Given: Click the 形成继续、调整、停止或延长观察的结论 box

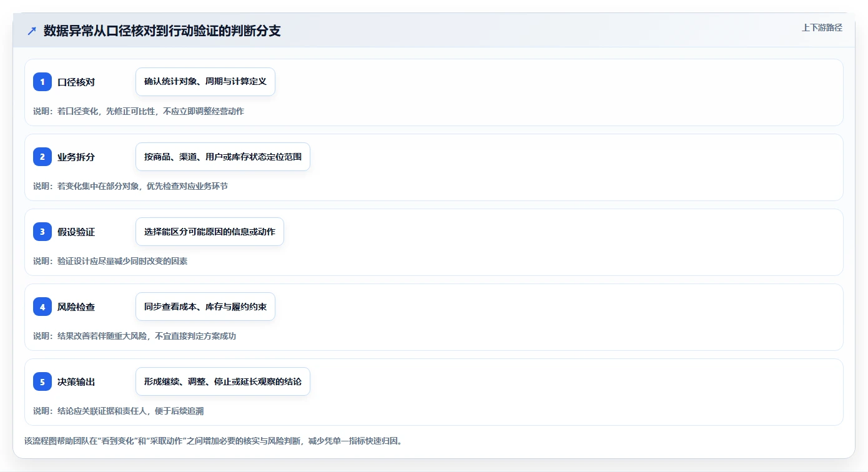Looking at the screenshot, I should coord(223,381).
